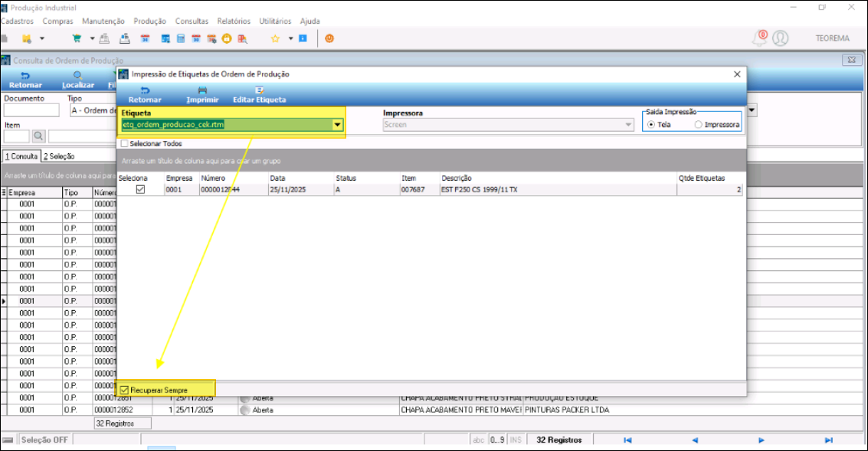Go to last record navigation arrow
This screenshot has width=868, height=451.
(x=828, y=440)
